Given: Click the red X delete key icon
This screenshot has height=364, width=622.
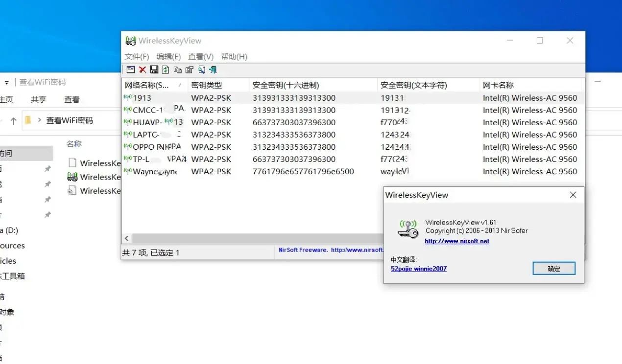Looking at the screenshot, I should [x=142, y=69].
